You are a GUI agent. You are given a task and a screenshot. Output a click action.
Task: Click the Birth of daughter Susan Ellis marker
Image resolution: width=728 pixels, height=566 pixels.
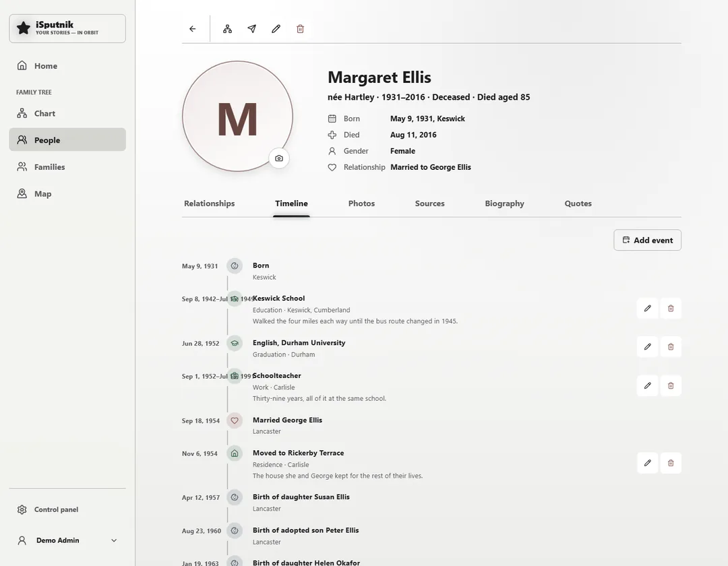[235, 497]
